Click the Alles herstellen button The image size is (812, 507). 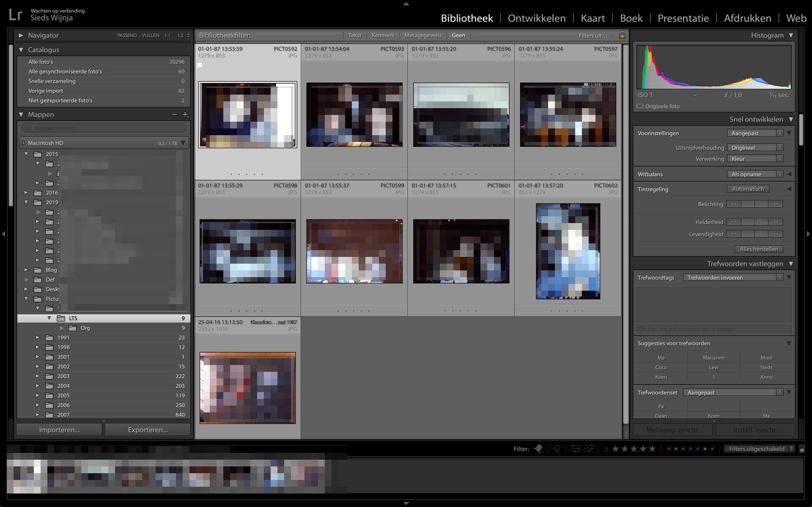point(759,249)
